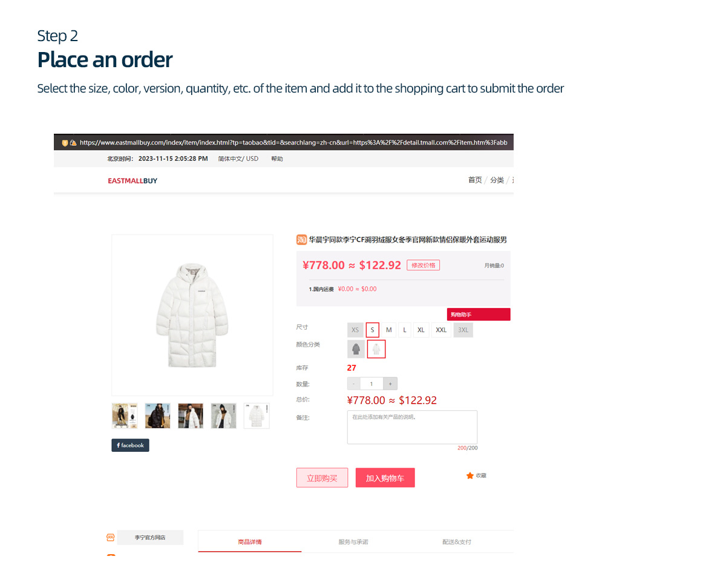The image size is (726, 588).
Task: Open the 配送&支付 tab
Action: [x=457, y=541]
